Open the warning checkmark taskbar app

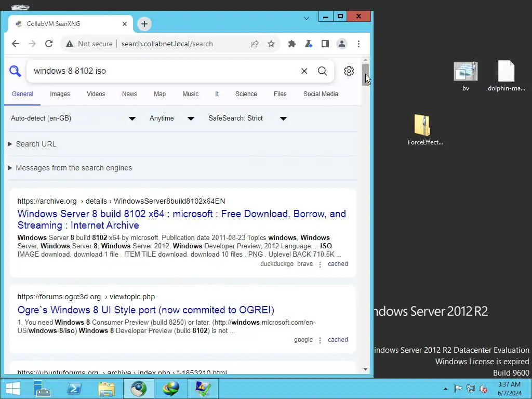[x=203, y=389]
